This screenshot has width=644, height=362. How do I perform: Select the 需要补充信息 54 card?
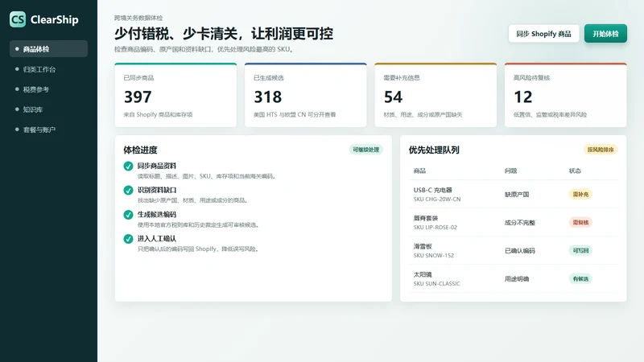pyautogui.click(x=436, y=95)
